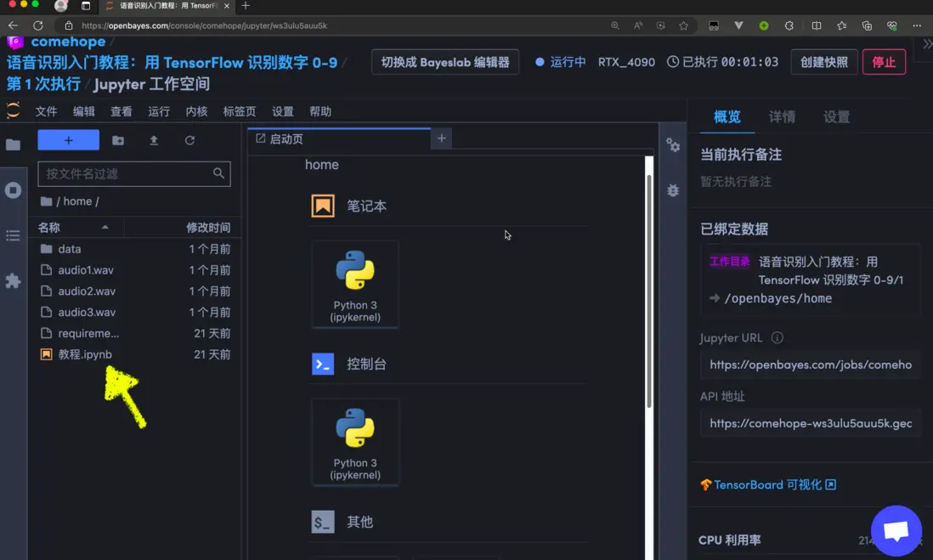Collapse the right panel with the chevron
The image size is (933, 560).
927,44
